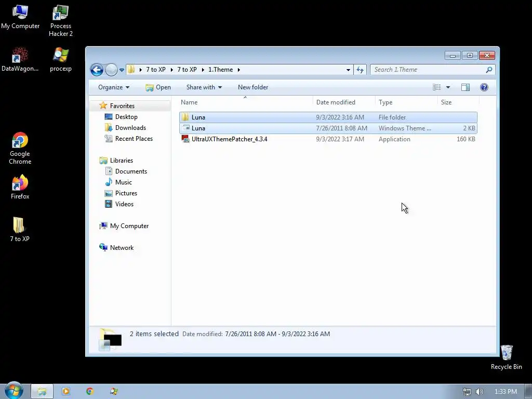This screenshot has width=532, height=399.
Task: Click Show desktop strip at taskbar end
Action: tap(528, 391)
